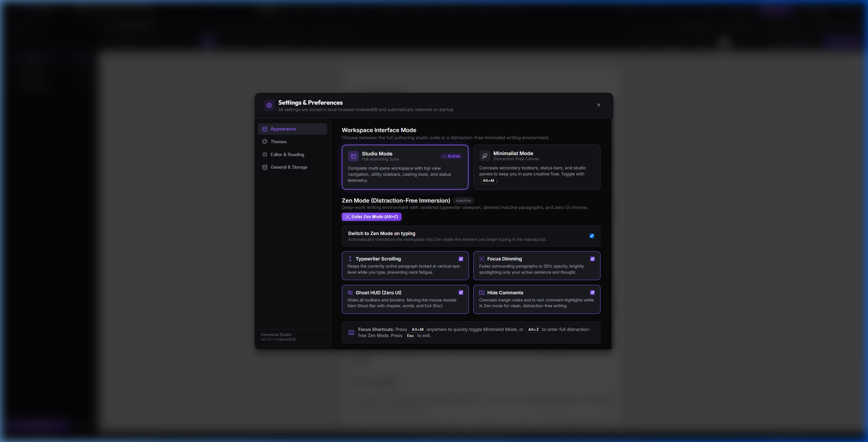The height and width of the screenshot is (442, 868).
Task: Toggle Switch to Zen Mode on typing checkbox
Action: (x=592, y=236)
